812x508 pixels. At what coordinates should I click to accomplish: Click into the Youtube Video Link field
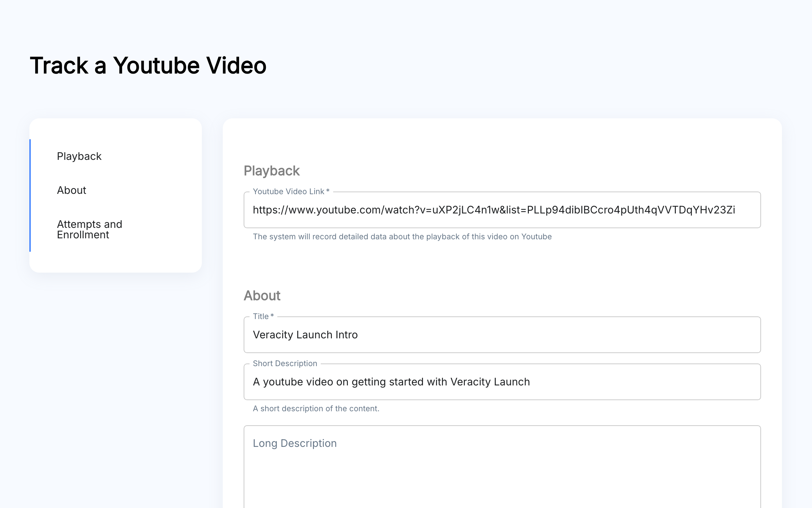coord(501,210)
